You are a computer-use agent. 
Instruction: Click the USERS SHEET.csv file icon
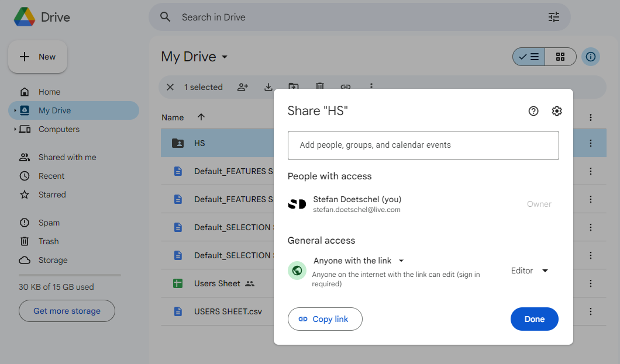[x=178, y=311]
